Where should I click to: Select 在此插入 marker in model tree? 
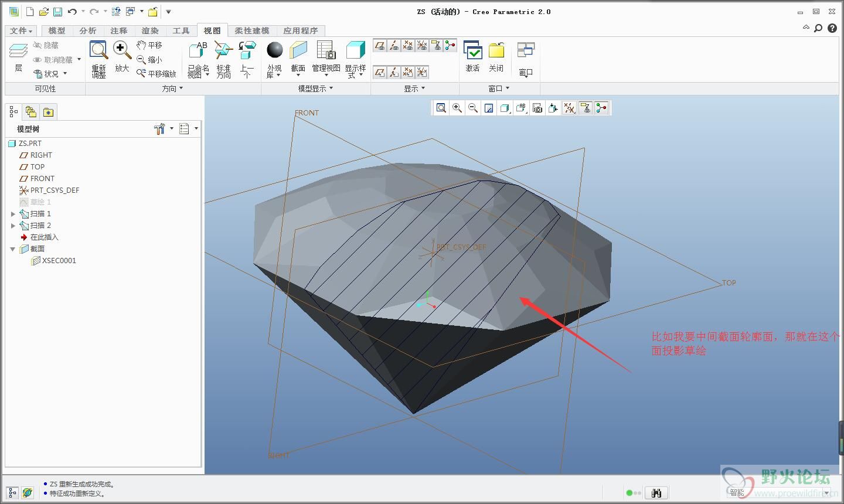44,237
